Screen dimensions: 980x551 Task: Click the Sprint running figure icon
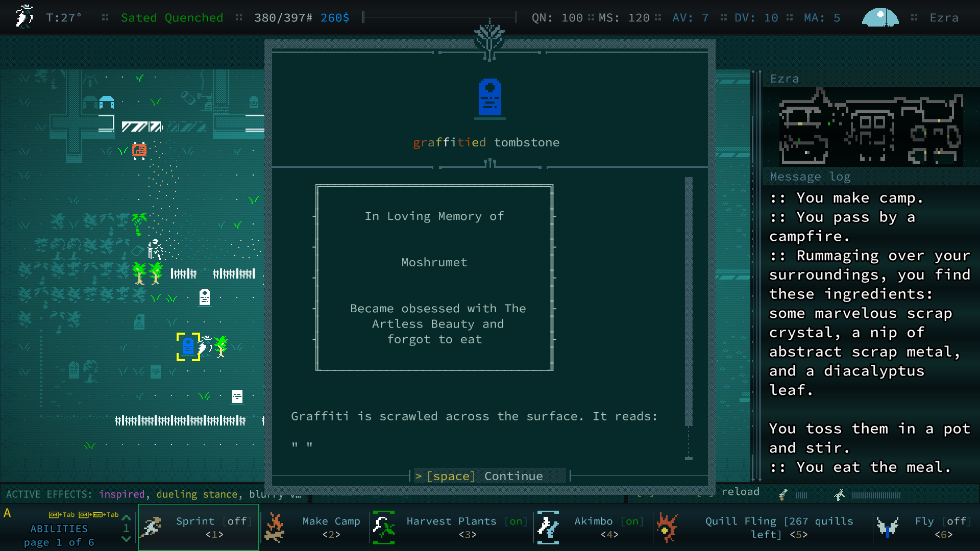[151, 527]
